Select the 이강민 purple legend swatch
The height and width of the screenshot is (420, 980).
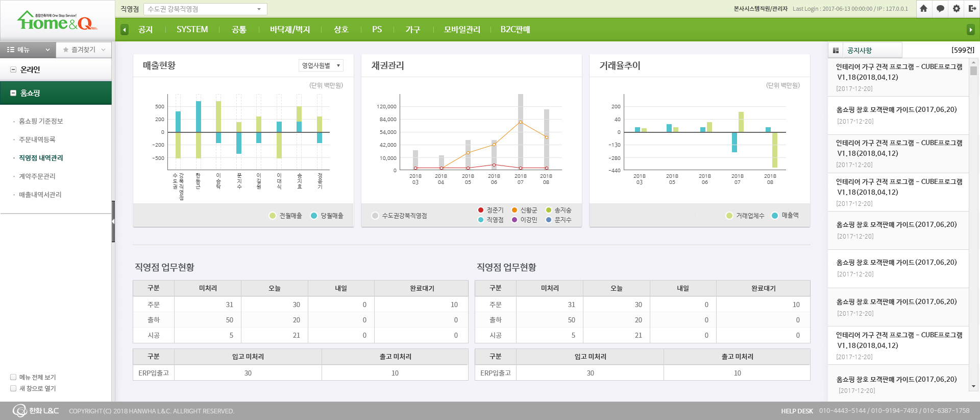(x=514, y=220)
